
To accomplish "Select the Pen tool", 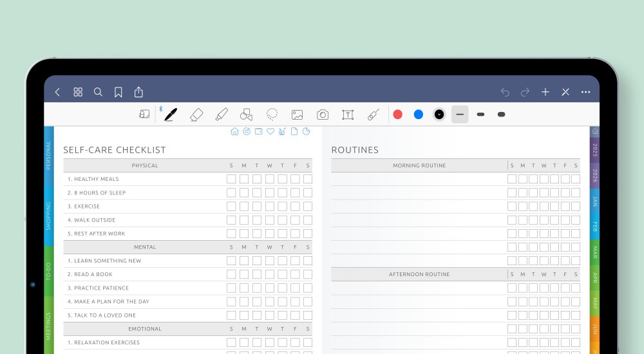I will pyautogui.click(x=171, y=115).
